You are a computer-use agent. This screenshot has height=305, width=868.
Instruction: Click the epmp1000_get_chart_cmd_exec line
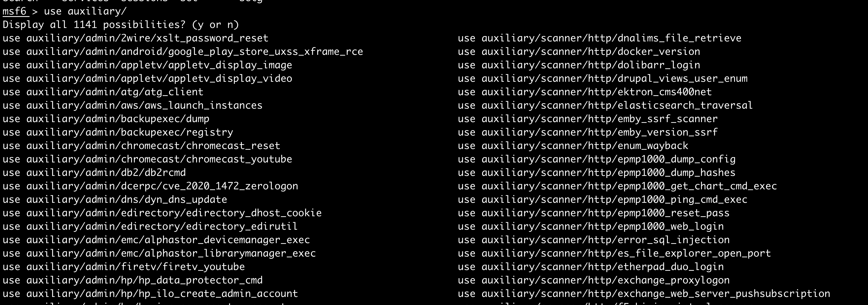[617, 186]
